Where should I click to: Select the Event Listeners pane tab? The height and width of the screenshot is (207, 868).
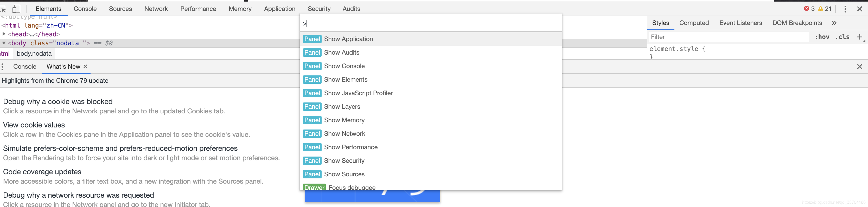click(741, 23)
